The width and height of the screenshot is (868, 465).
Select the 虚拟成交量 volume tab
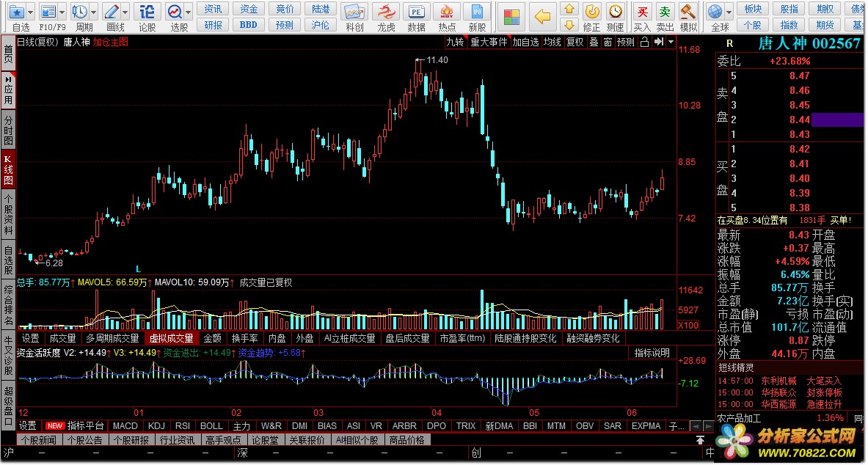coord(171,338)
